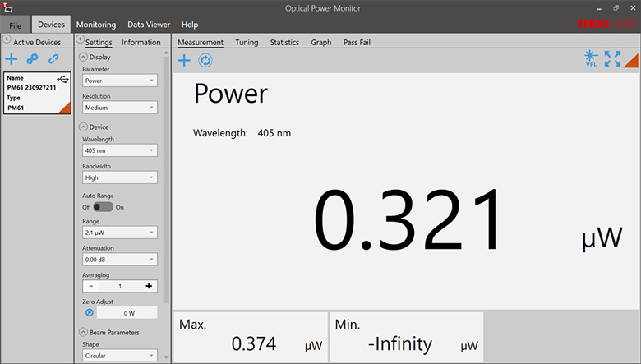Collapse the Beam Parameters section
This screenshot has width=641, height=364.
click(x=83, y=332)
